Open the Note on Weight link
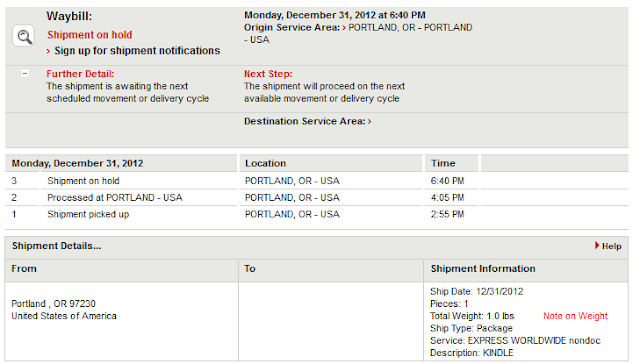 pos(575,316)
